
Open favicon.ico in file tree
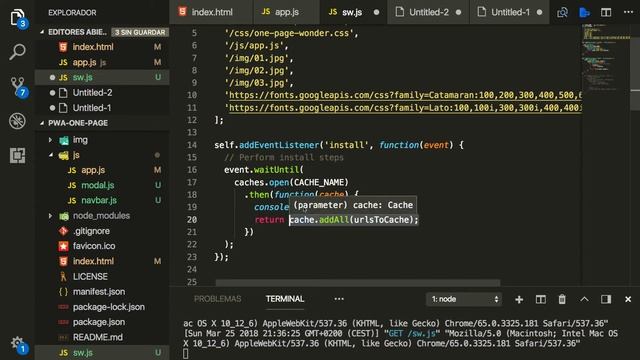(102, 246)
